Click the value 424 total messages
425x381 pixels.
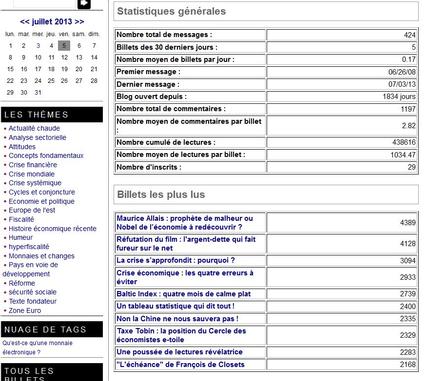click(410, 35)
